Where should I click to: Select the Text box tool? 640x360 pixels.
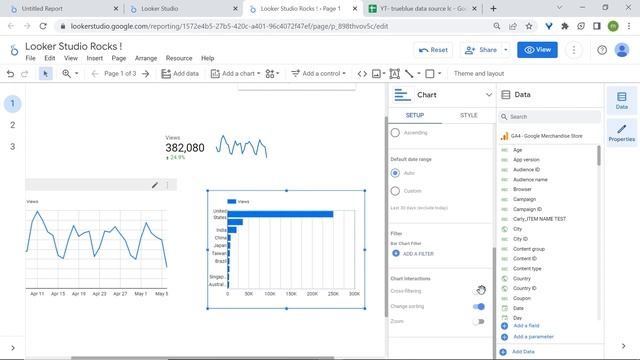(395, 74)
